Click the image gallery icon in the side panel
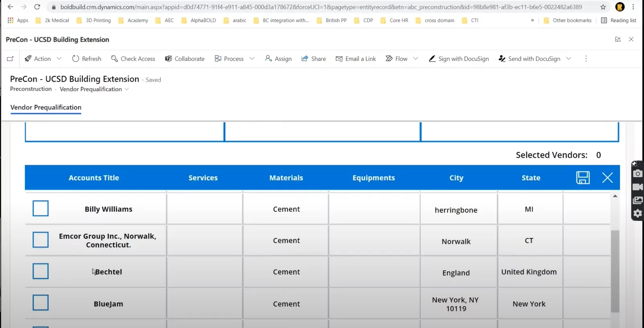The height and width of the screenshot is (328, 644). tap(638, 200)
